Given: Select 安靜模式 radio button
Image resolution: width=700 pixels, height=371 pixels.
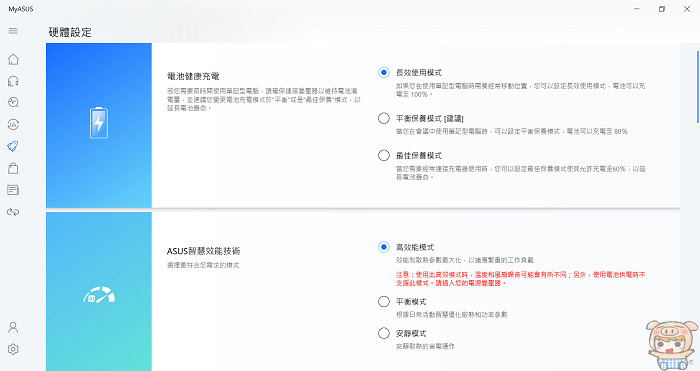Looking at the screenshot, I should (383, 333).
